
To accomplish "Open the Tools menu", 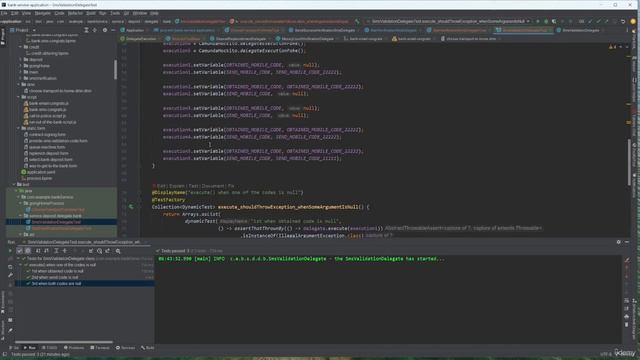I will point(115,13).
